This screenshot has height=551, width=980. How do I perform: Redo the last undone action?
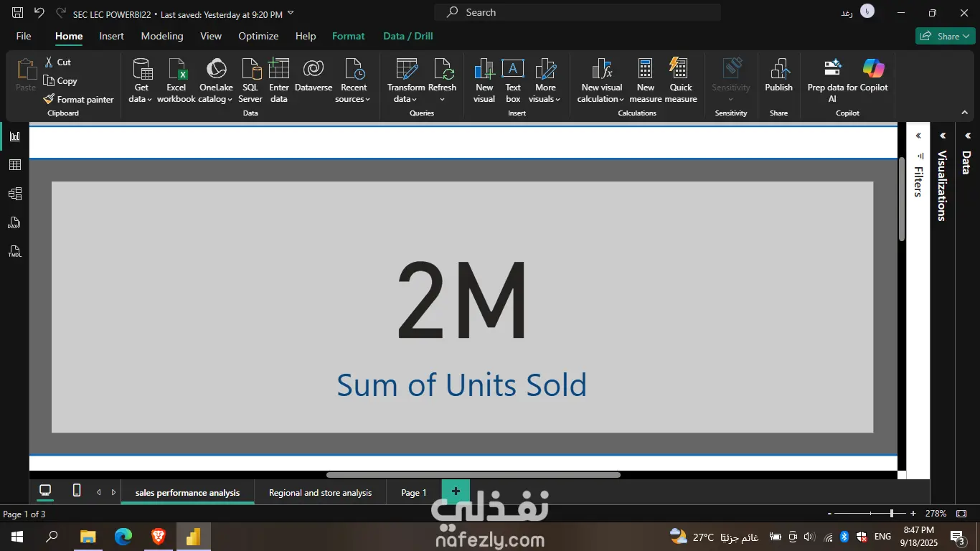[61, 13]
